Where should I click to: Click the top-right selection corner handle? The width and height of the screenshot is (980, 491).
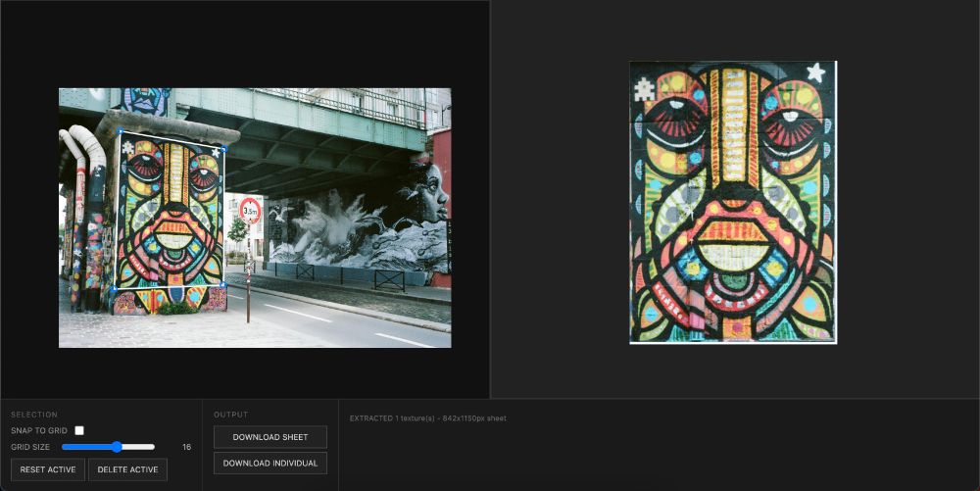(x=224, y=149)
